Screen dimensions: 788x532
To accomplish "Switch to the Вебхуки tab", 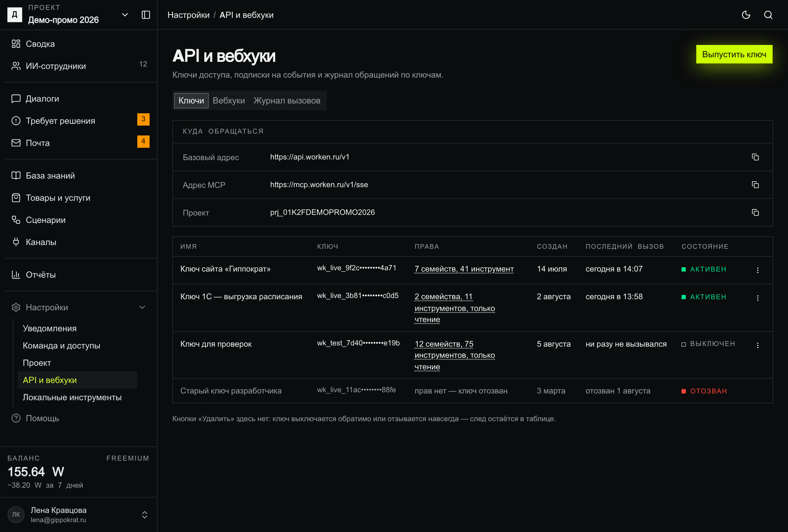I will tap(228, 101).
